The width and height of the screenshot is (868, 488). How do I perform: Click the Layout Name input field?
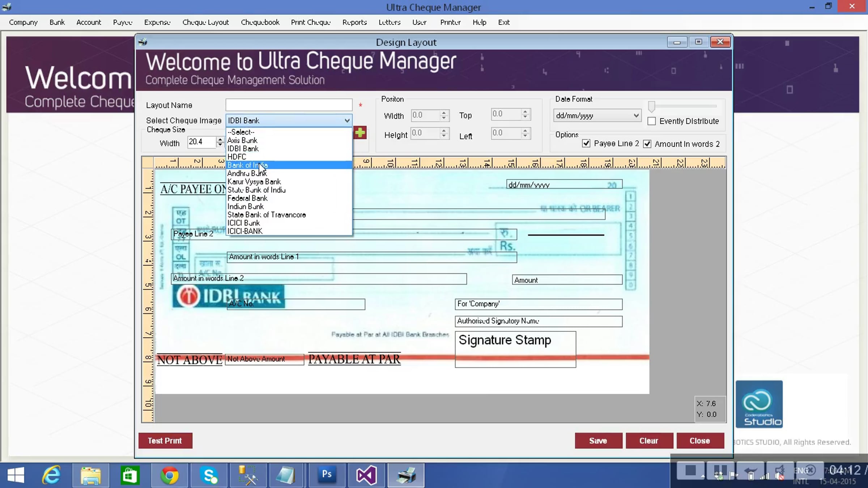click(289, 105)
